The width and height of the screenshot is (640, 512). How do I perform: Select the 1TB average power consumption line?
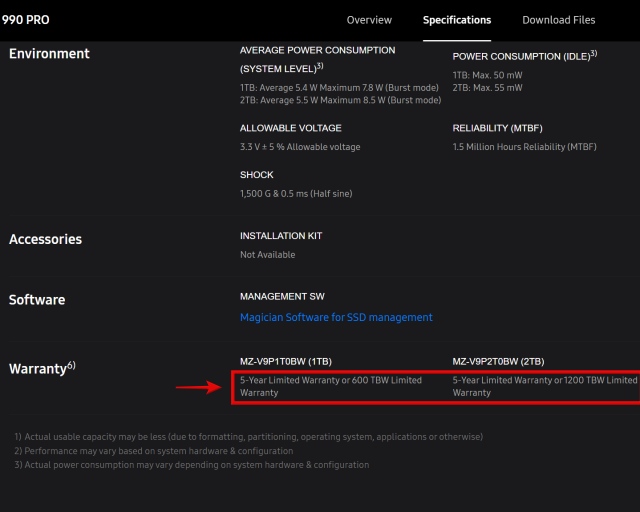[339, 88]
